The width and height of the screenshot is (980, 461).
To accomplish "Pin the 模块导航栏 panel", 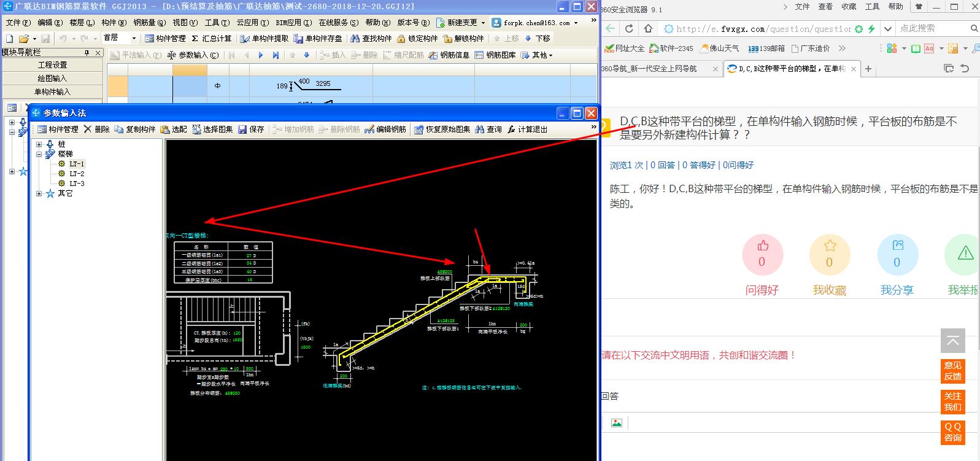I will click(87, 53).
